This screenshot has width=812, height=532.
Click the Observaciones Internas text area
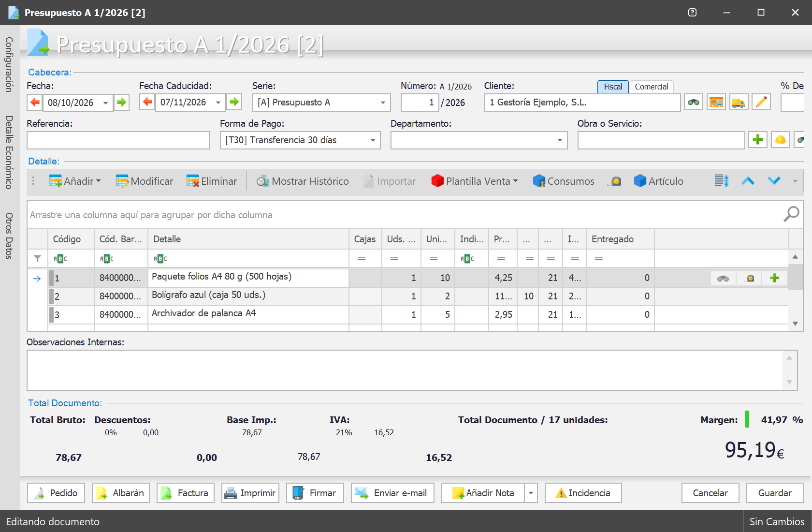(x=405, y=370)
